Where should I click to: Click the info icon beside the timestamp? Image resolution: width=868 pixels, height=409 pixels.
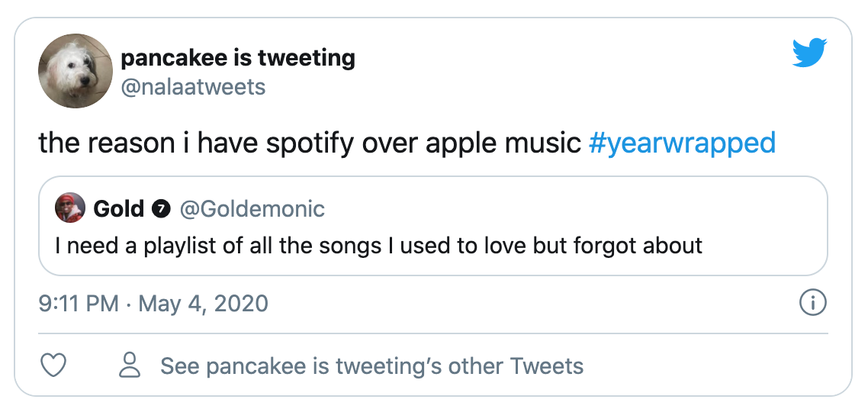[x=812, y=303]
